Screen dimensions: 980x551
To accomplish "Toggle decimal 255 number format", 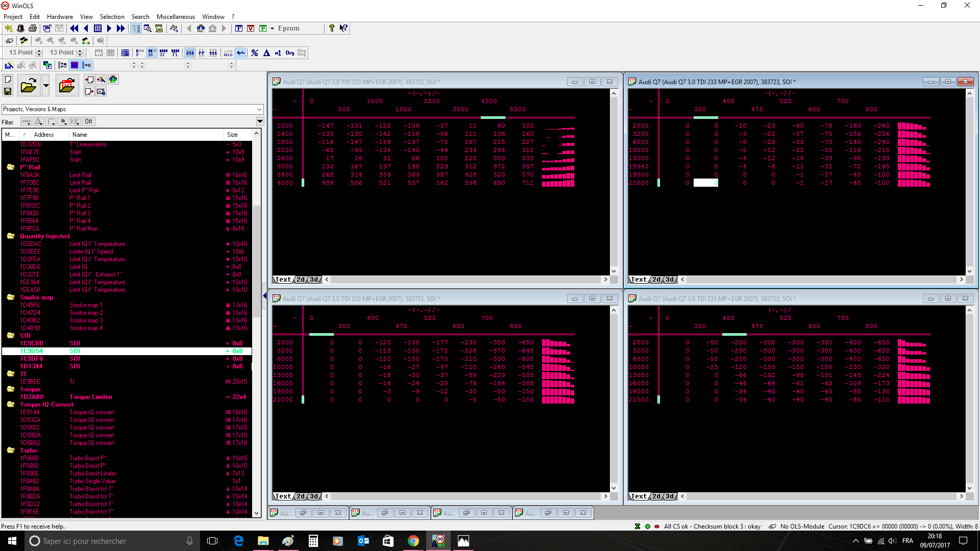I will (x=190, y=53).
